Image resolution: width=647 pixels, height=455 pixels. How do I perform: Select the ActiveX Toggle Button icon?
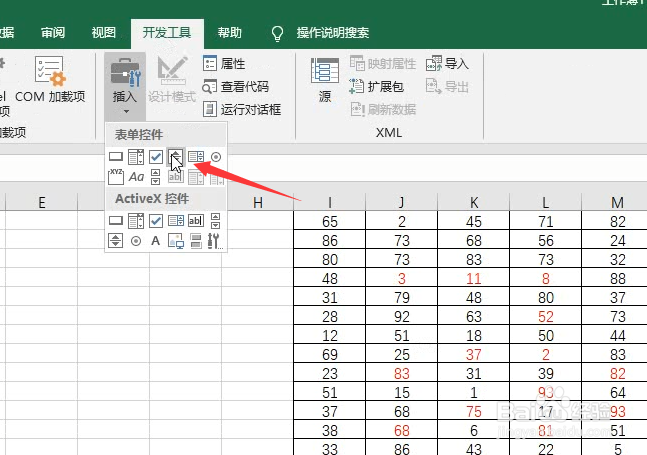pyautogui.click(x=196, y=240)
